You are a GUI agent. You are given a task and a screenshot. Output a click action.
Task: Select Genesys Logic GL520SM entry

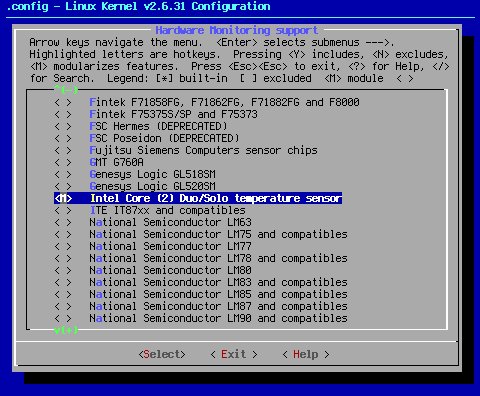point(153,186)
